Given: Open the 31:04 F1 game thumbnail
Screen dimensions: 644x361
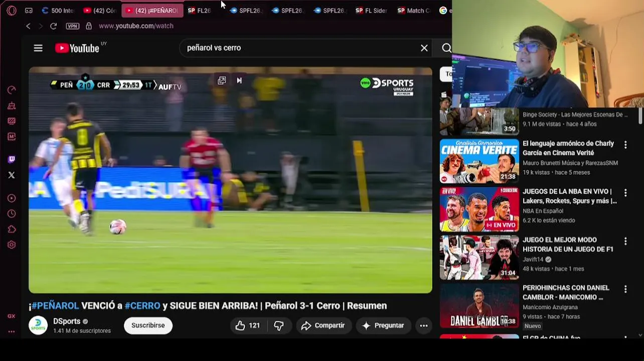Looking at the screenshot, I should [x=479, y=258].
